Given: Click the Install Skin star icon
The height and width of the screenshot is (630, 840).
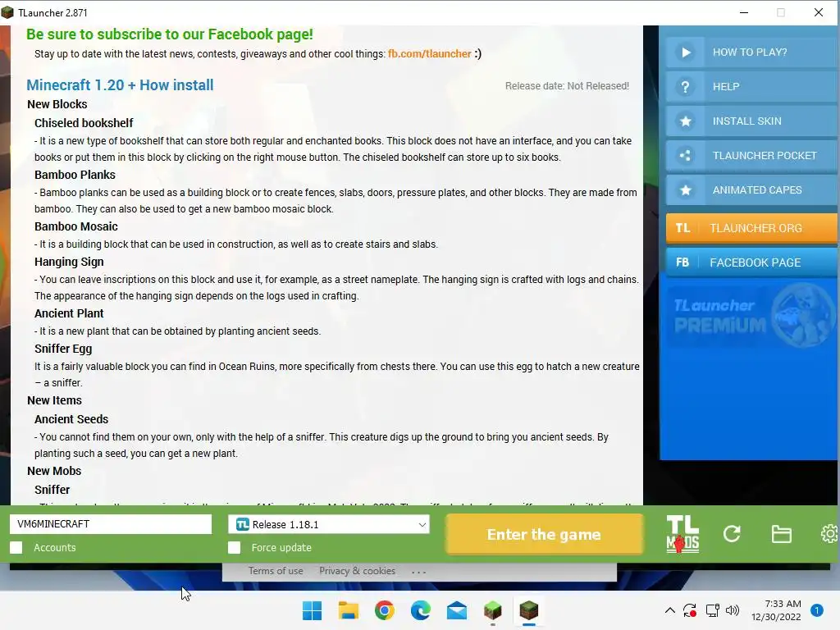Looking at the screenshot, I should (x=685, y=121).
